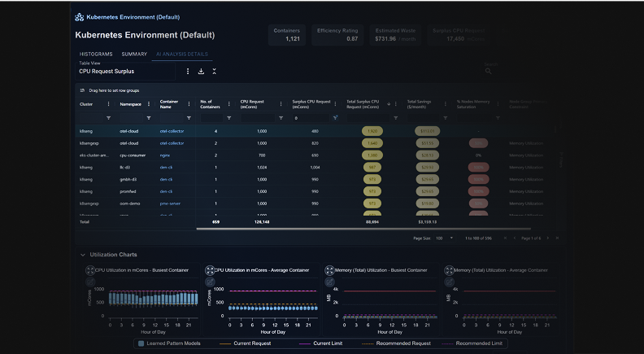Click the edit icon under the Memory Busiest Container chart
This screenshot has height=354, width=644.
coord(329,282)
